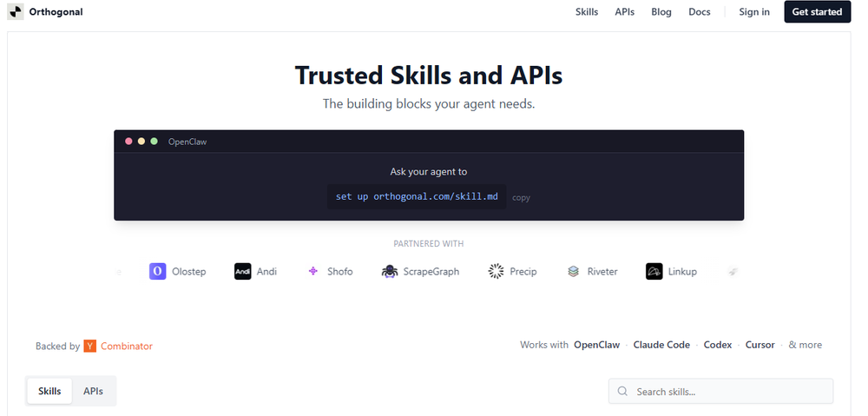The width and height of the screenshot is (868, 416).
Task: Click the Orthogonal logo icon
Action: [x=16, y=12]
